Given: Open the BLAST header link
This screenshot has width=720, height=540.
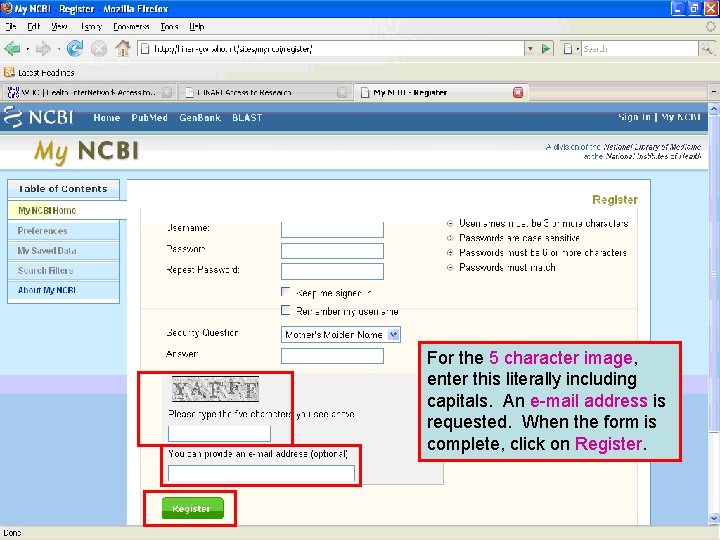Looking at the screenshot, I should [247, 118].
